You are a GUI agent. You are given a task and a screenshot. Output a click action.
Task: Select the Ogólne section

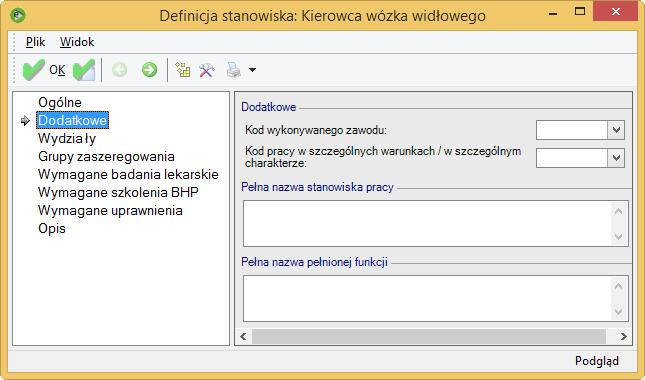tap(60, 102)
